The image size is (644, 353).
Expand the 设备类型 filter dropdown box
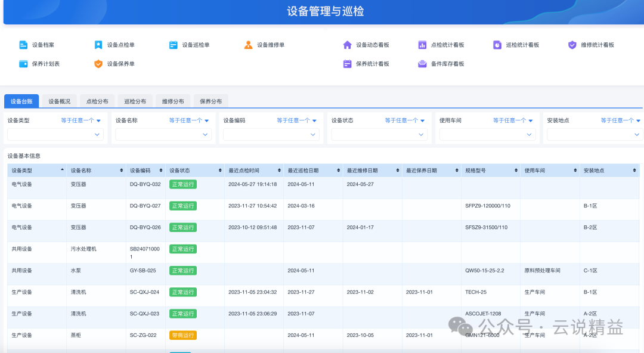(55, 134)
